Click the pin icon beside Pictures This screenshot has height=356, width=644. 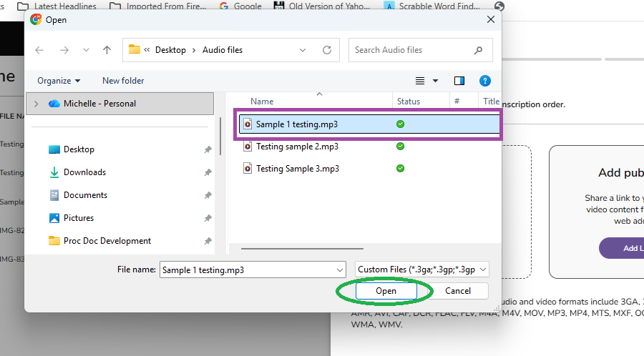point(208,218)
